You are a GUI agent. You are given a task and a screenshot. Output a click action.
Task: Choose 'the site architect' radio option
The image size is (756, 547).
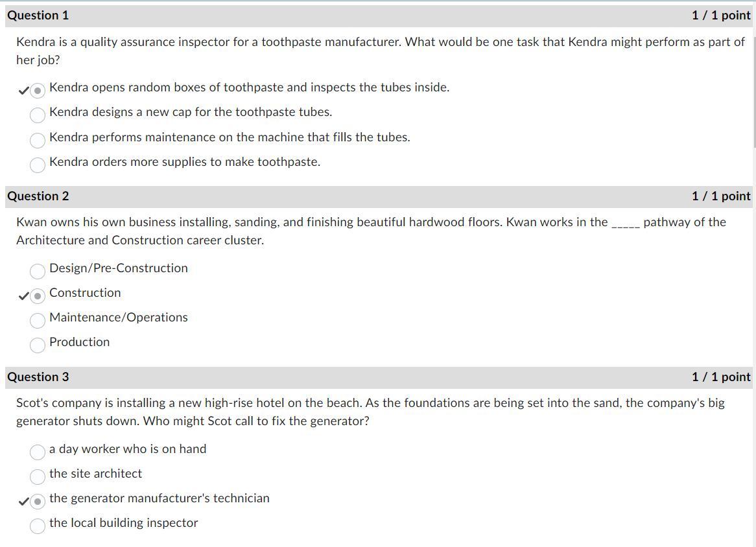coord(38,476)
